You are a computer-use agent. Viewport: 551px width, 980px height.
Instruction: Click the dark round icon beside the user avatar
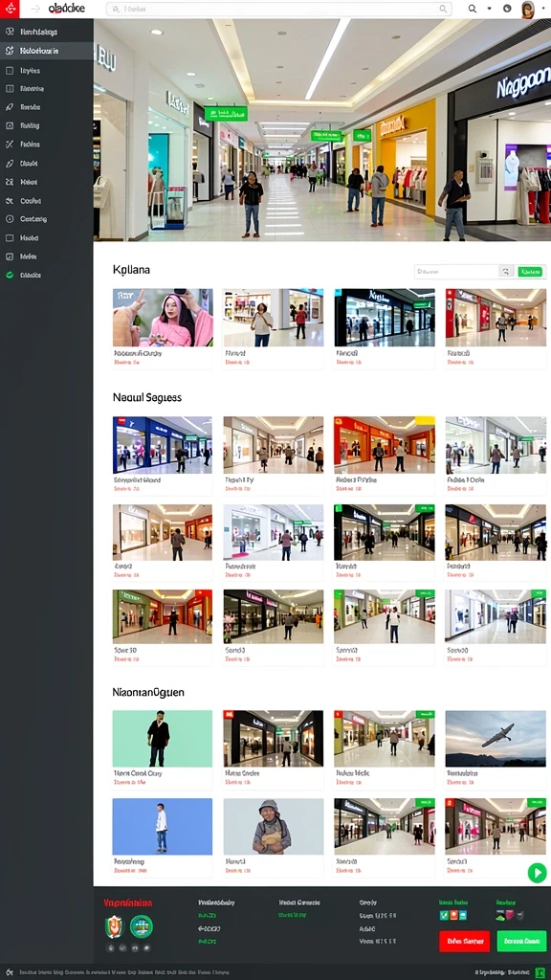(x=507, y=9)
